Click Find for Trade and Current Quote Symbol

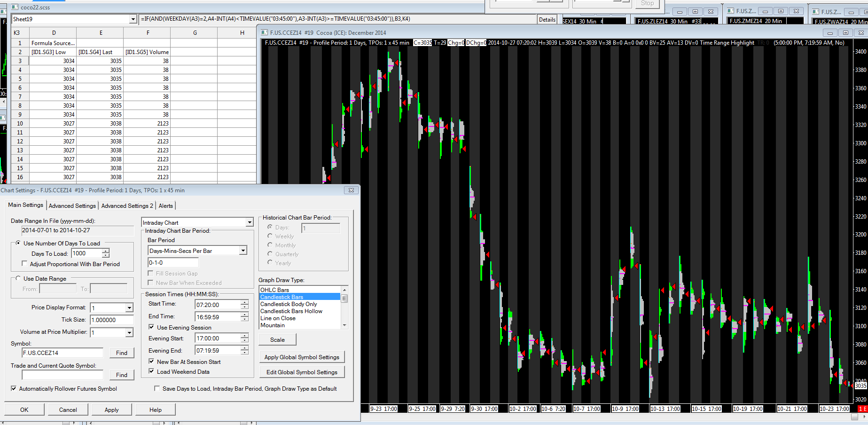click(x=122, y=375)
